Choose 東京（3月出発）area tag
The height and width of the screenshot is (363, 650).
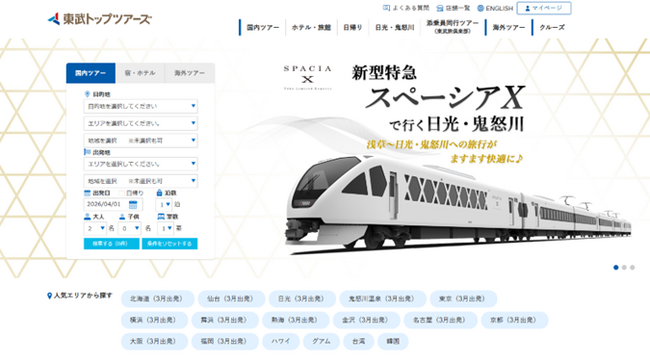[x=463, y=299]
